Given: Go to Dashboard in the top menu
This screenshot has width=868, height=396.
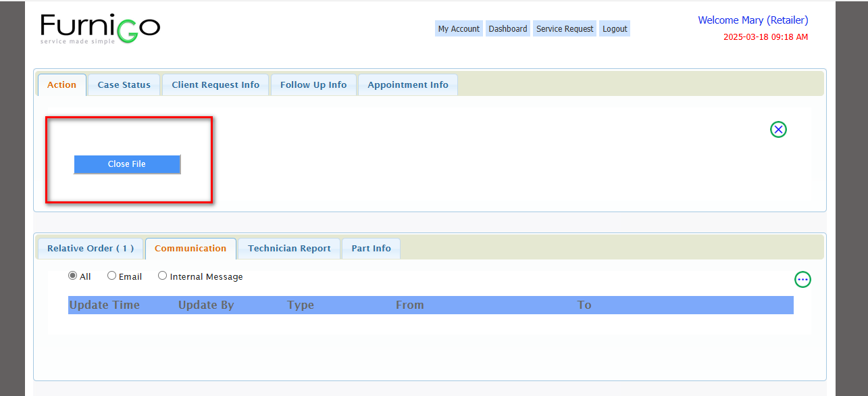Looking at the screenshot, I should coord(508,29).
